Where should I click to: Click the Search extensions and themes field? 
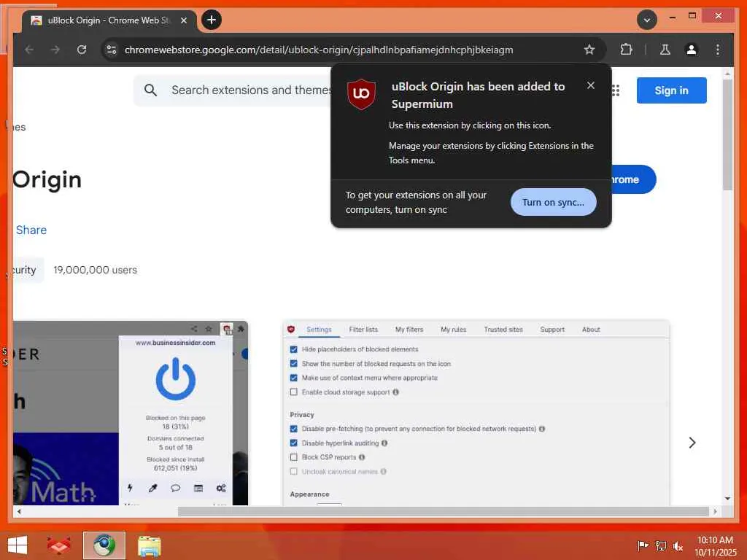250,90
